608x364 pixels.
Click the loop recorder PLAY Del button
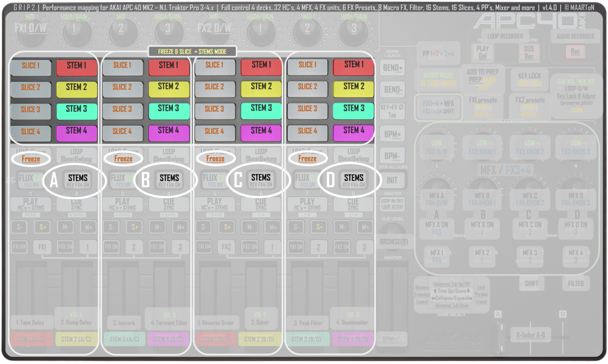tap(483, 53)
